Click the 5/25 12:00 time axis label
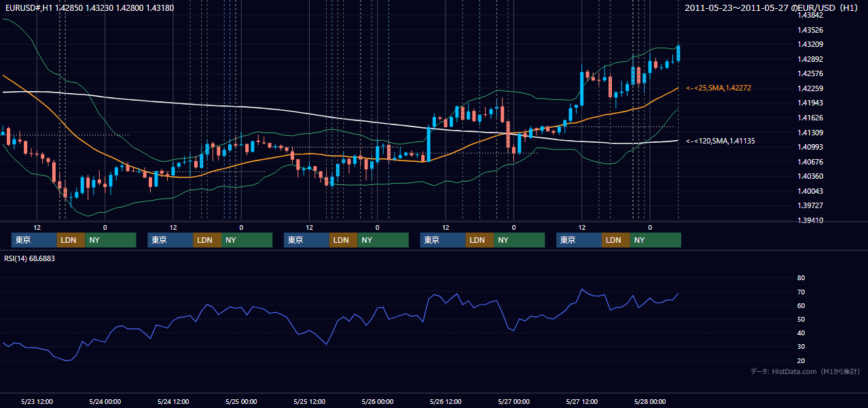This screenshot has width=868, height=408. tap(309, 401)
